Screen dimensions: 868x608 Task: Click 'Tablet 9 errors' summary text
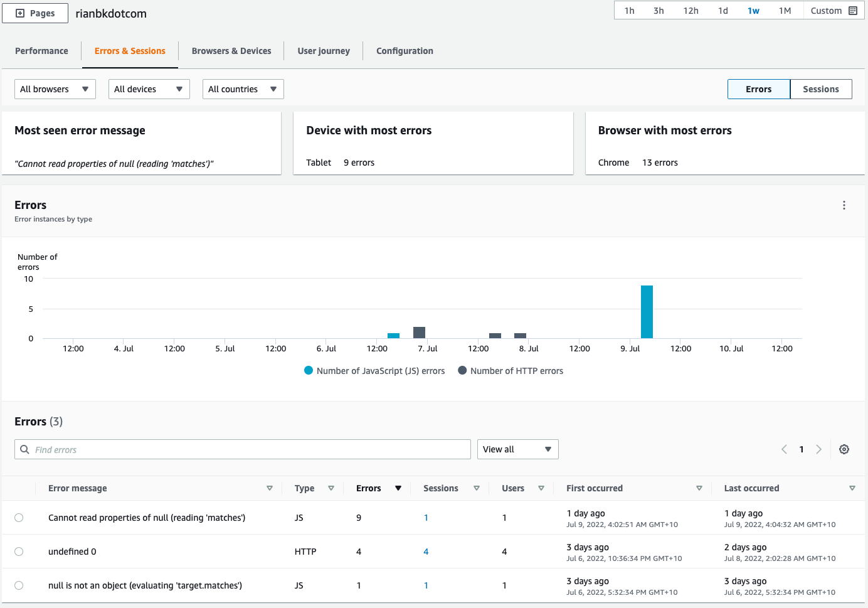(x=340, y=163)
